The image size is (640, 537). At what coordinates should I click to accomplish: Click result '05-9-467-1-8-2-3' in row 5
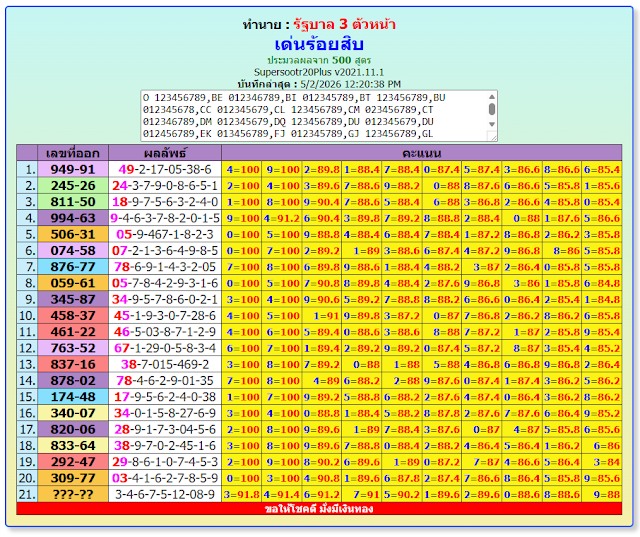point(165,234)
